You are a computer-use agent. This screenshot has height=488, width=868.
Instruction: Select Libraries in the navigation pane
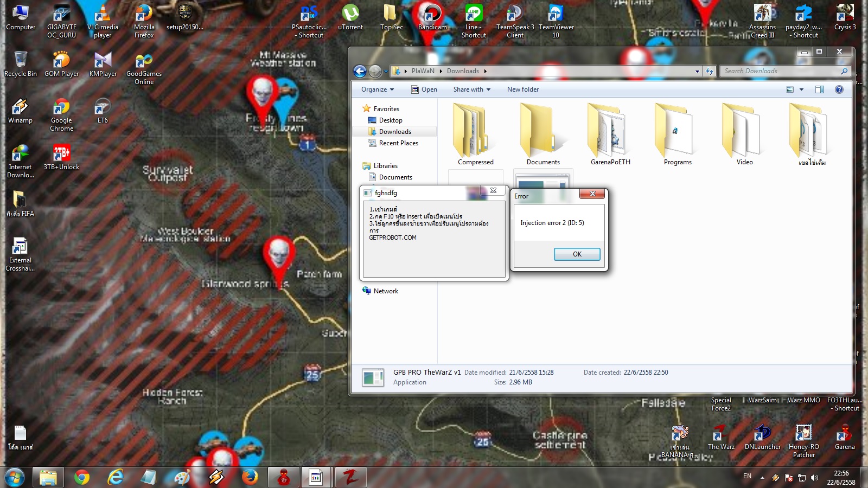385,166
